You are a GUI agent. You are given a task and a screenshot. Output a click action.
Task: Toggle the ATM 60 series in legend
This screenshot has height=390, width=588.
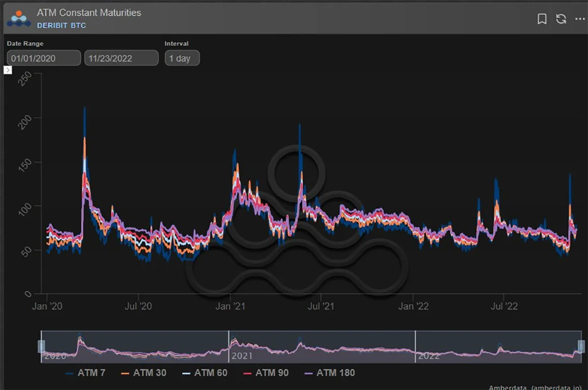click(x=205, y=373)
